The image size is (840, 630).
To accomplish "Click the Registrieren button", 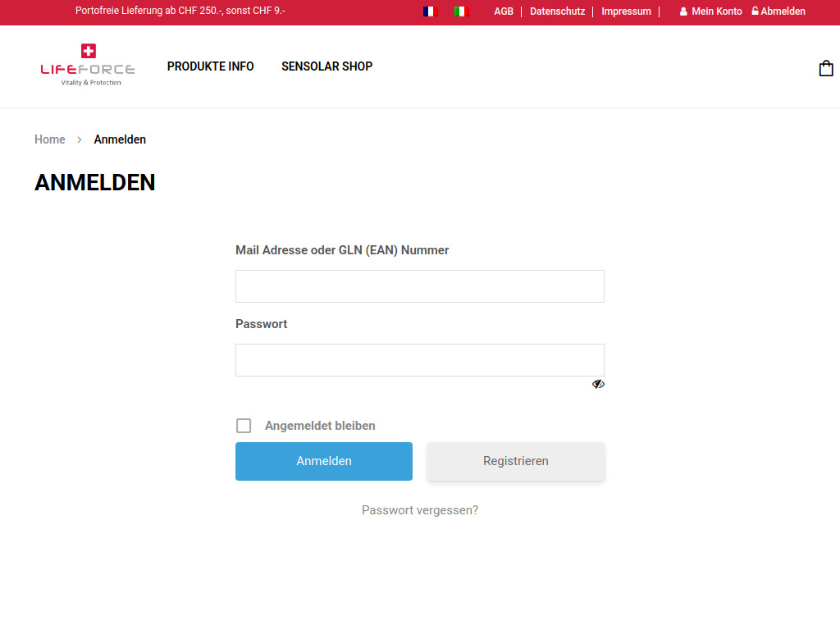I will tap(515, 461).
